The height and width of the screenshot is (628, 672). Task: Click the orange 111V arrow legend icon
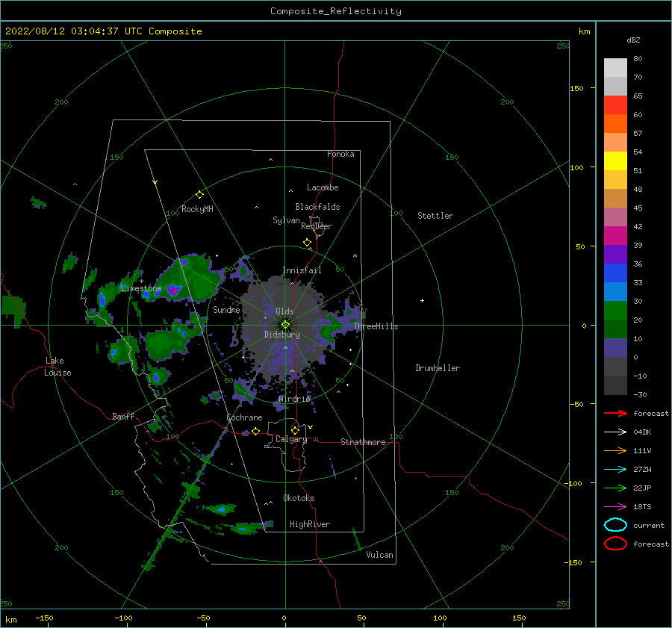[615, 450]
